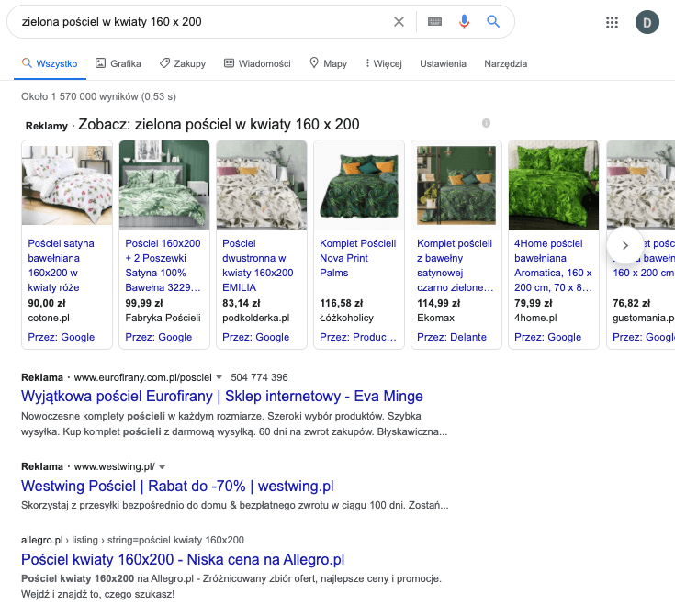
Task: Click the Łóżkoholicy seller name
Action: 346,319
